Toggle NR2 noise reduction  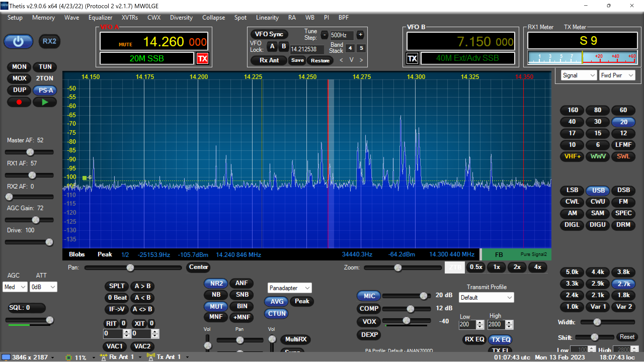point(216,283)
